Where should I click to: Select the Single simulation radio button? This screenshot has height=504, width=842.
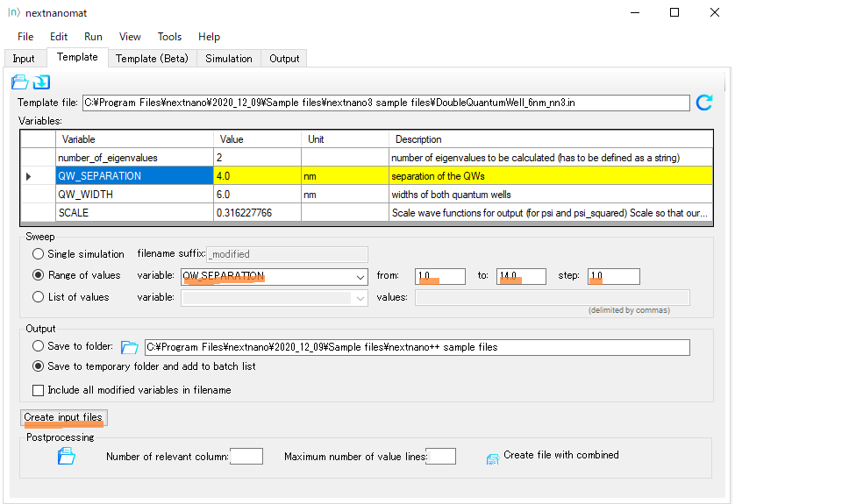(39, 254)
